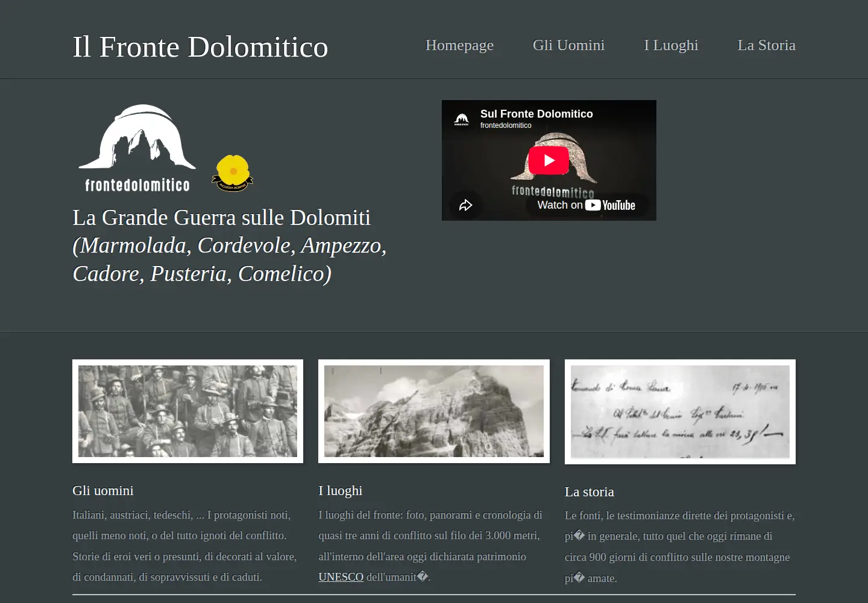The image size is (868, 603).
Task: Click La Grande Guerra sulle Dolomiti heading
Action: (x=221, y=218)
